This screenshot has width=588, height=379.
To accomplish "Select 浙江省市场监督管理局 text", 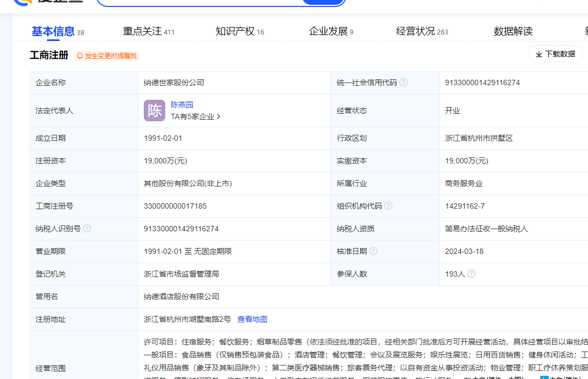I will [181, 274].
